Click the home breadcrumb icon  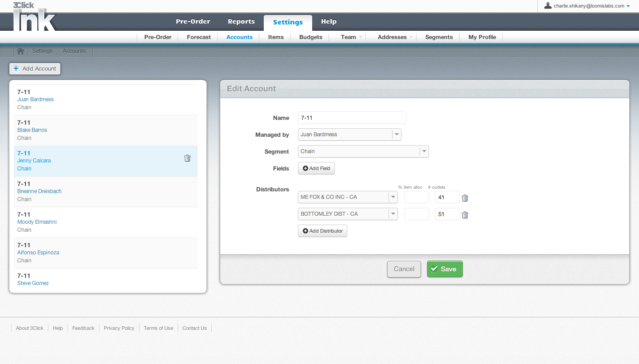tap(20, 51)
